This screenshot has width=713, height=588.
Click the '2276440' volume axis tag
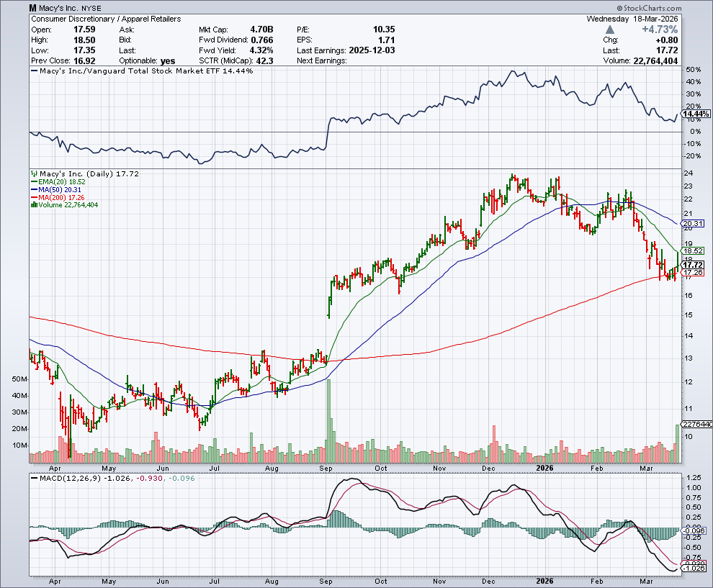point(696,425)
